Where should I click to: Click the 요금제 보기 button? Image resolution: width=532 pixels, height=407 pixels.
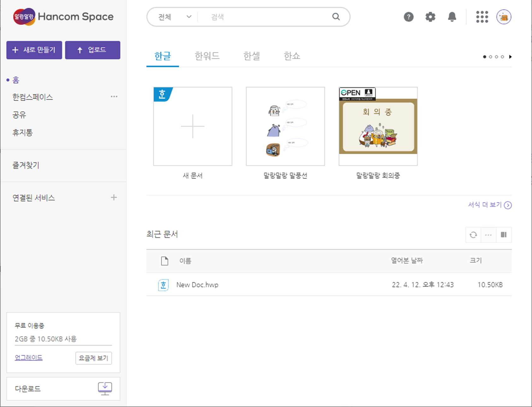point(93,358)
